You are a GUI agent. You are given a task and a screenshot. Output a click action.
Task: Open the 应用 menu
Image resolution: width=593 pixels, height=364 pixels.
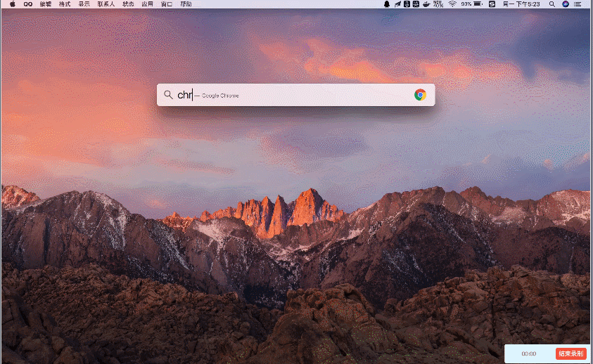point(148,4)
